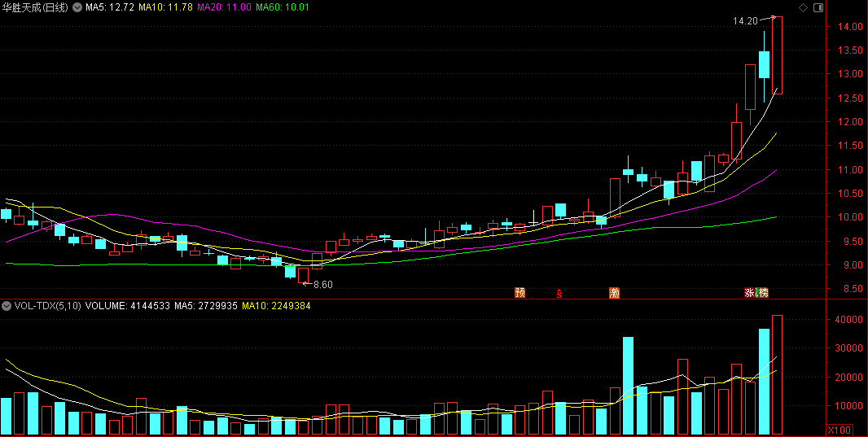Toggle the side panel layout icon

818,8
